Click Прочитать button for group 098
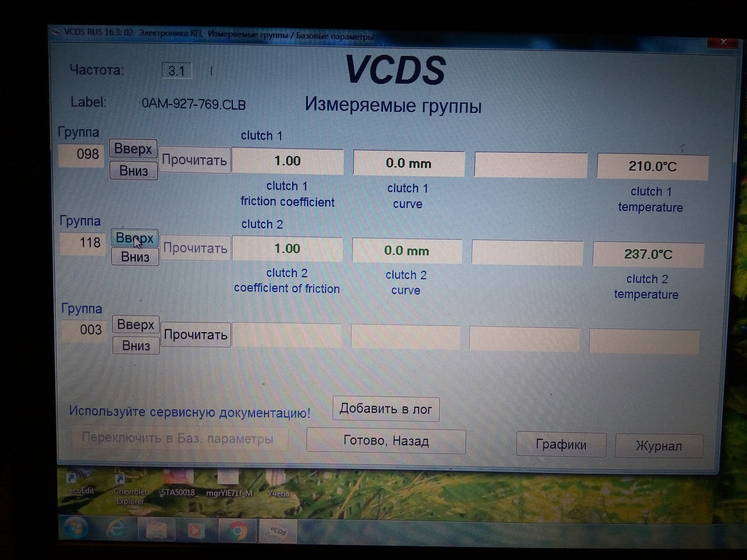This screenshot has height=560, width=747. coord(195,160)
